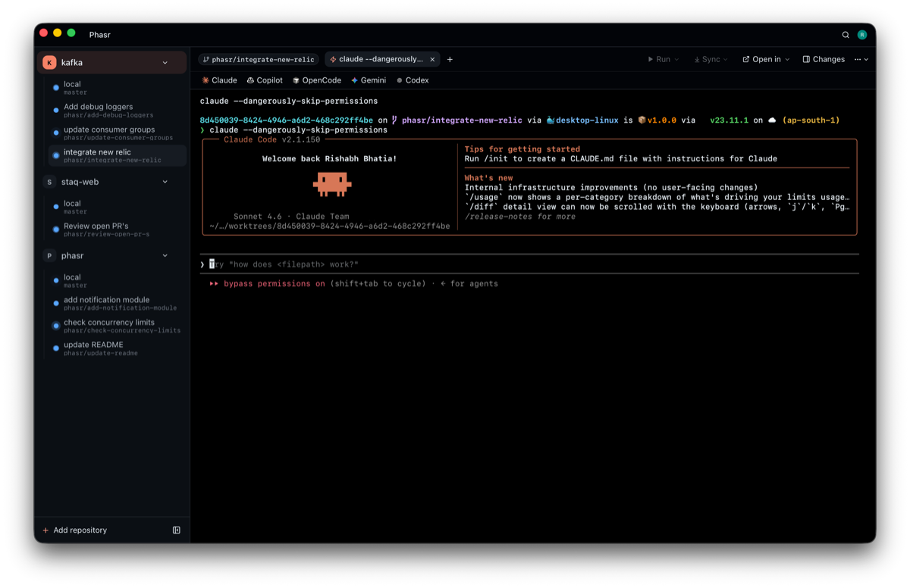Open the Open in menu
The width and height of the screenshot is (910, 588).
(766, 59)
